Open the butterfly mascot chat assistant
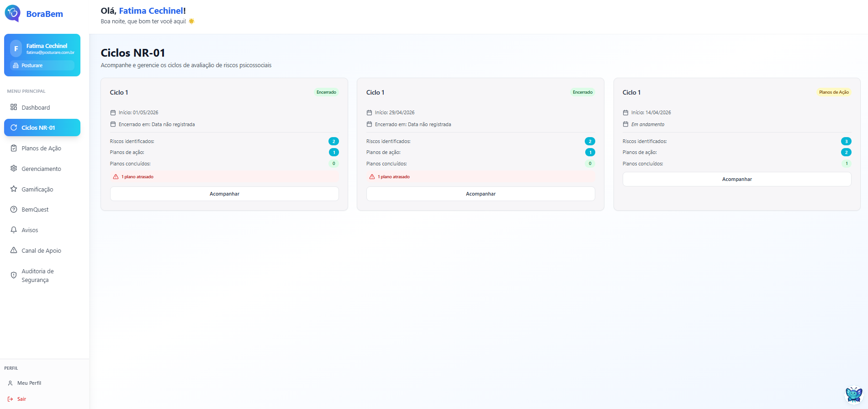868x409 pixels. (x=853, y=395)
